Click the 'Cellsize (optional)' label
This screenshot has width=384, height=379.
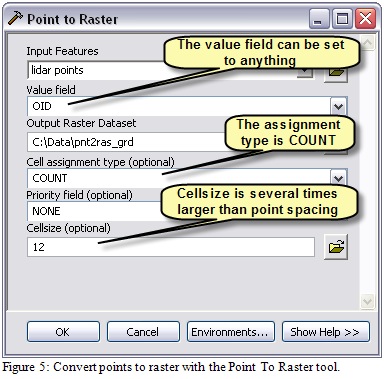(68, 228)
